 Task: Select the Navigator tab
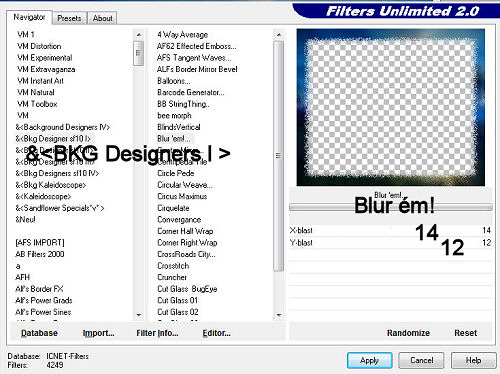click(x=29, y=17)
